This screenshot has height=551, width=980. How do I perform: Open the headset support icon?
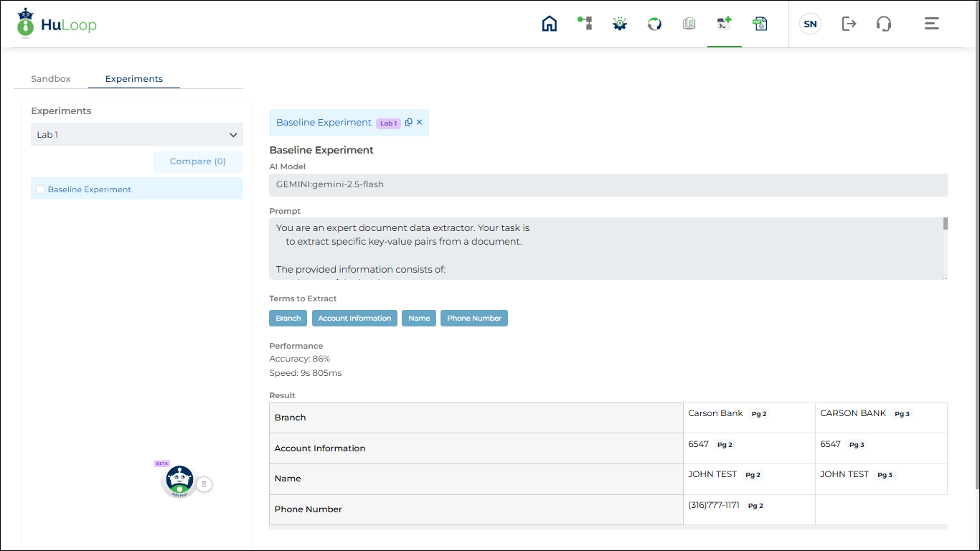click(884, 24)
